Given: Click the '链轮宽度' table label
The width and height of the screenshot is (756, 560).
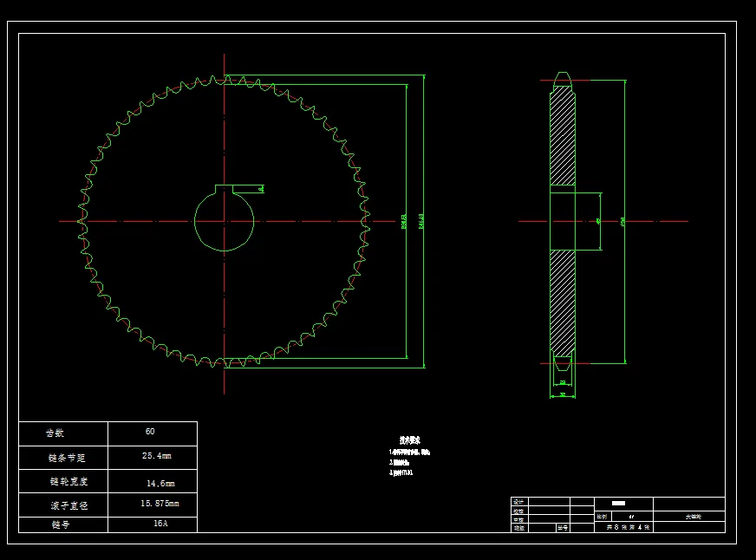Looking at the screenshot, I should point(68,481).
